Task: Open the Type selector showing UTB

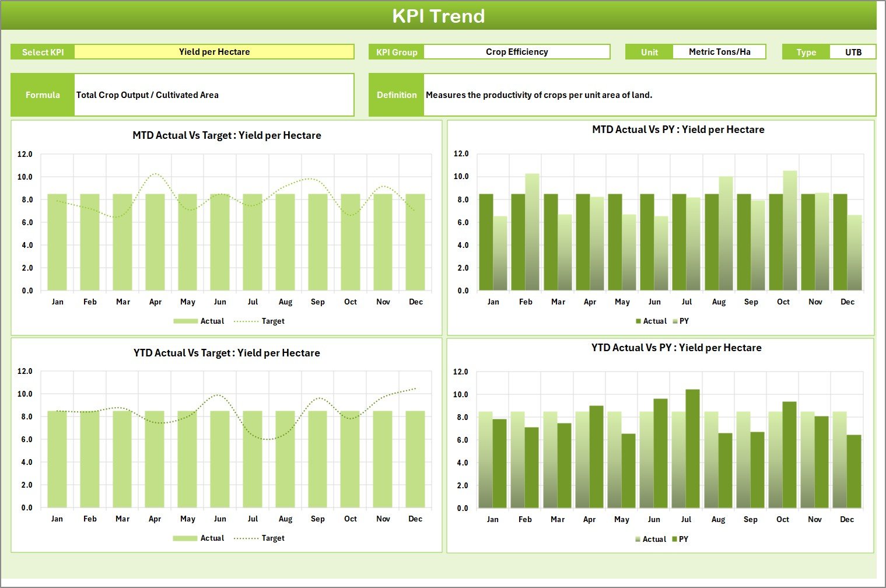Action: tap(853, 51)
